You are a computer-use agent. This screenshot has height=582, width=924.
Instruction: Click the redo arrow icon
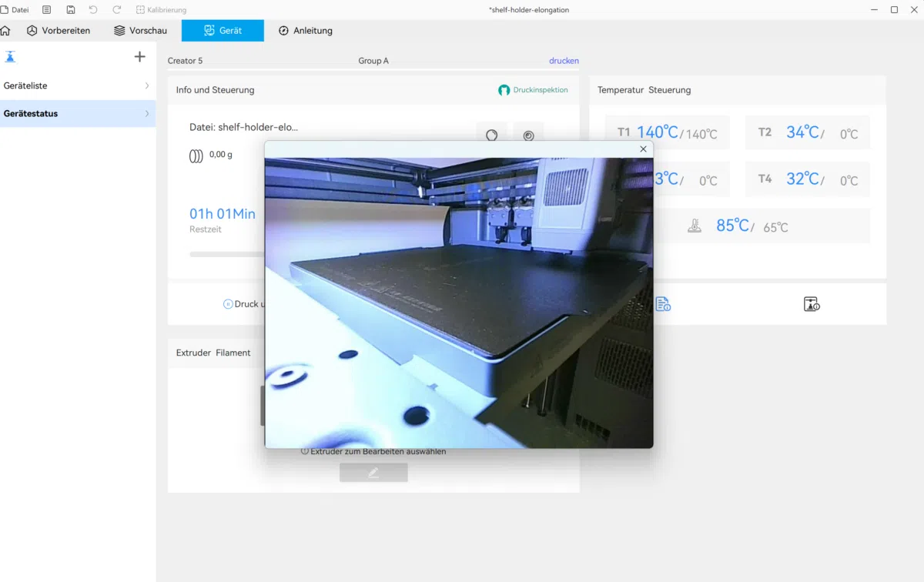[117, 10]
